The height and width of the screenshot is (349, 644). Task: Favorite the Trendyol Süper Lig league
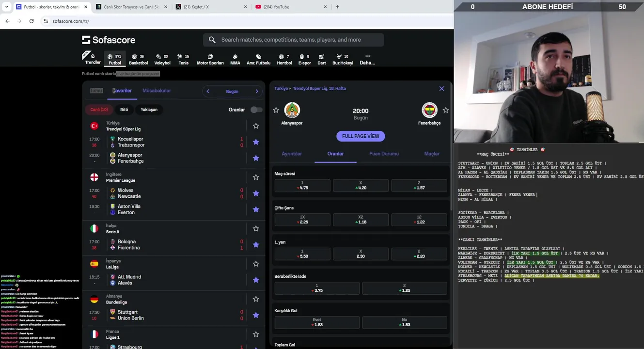(x=256, y=126)
